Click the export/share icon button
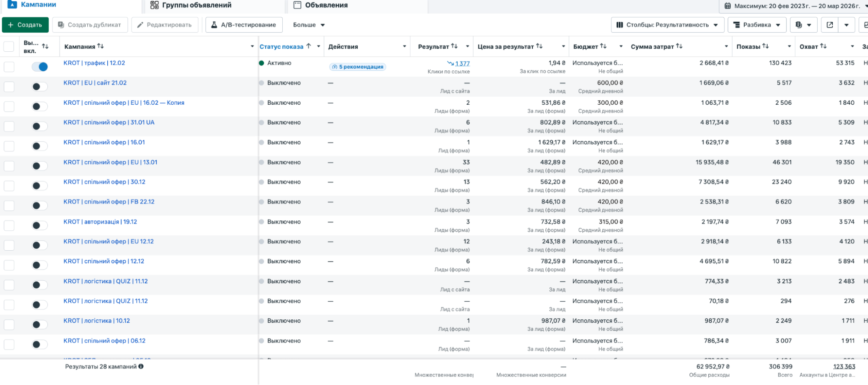 coord(830,25)
